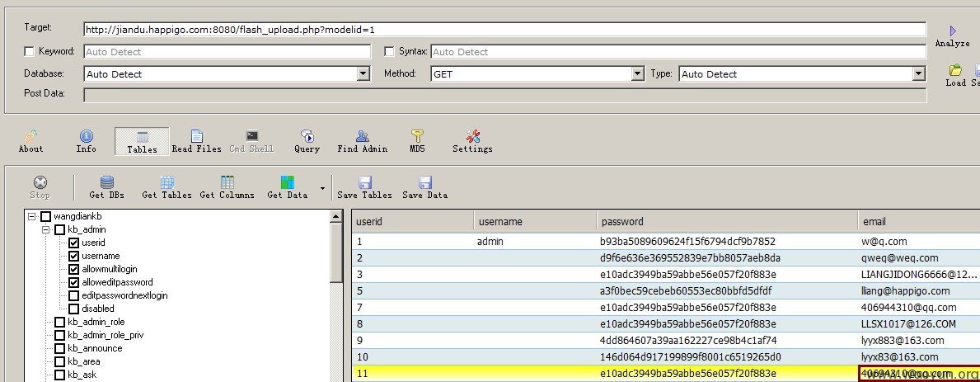Open the Get Data dropdown arrow
Image resolution: width=980 pixels, height=382 pixels.
(322, 188)
